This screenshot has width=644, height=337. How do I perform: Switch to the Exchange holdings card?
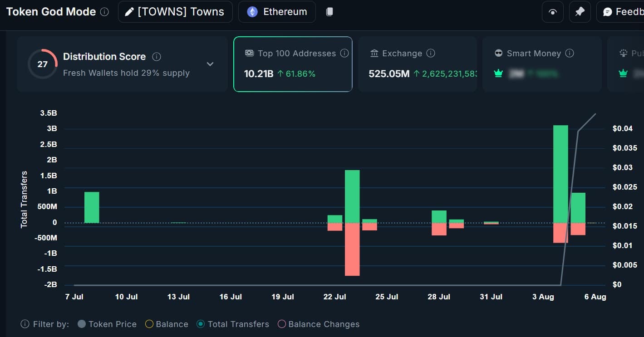[x=417, y=64]
